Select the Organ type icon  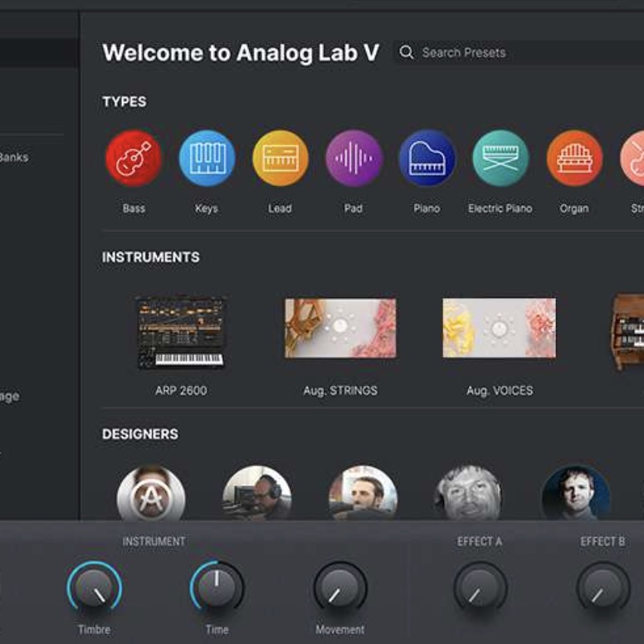(574, 159)
